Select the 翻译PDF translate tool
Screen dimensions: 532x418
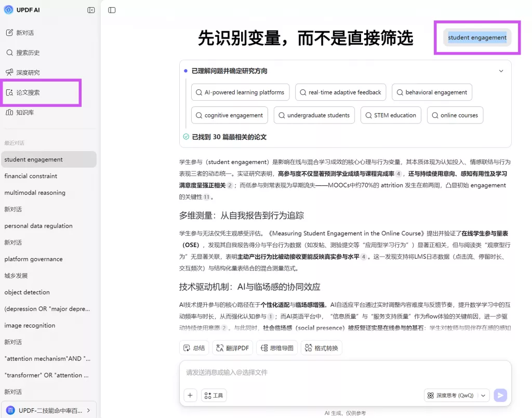[232, 347]
